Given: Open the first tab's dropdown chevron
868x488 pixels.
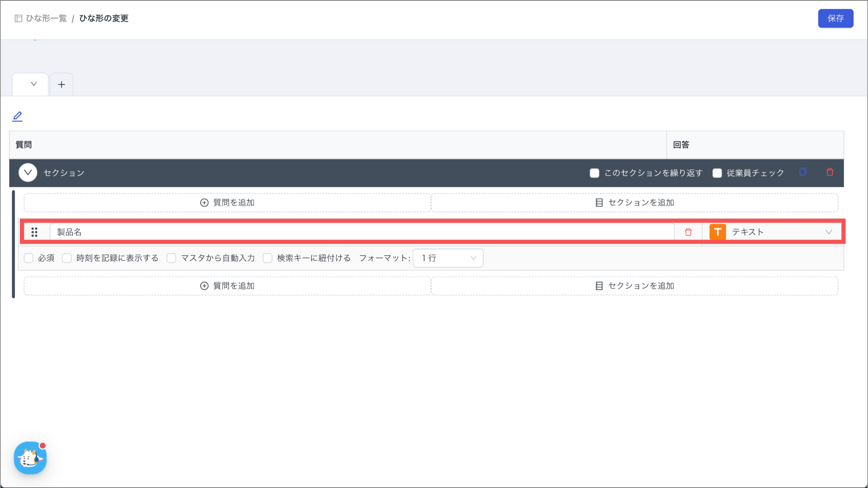Looking at the screenshot, I should (33, 84).
